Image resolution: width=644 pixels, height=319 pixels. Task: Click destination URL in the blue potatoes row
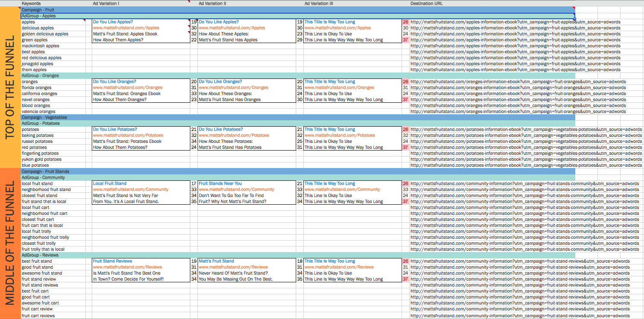[526, 165]
